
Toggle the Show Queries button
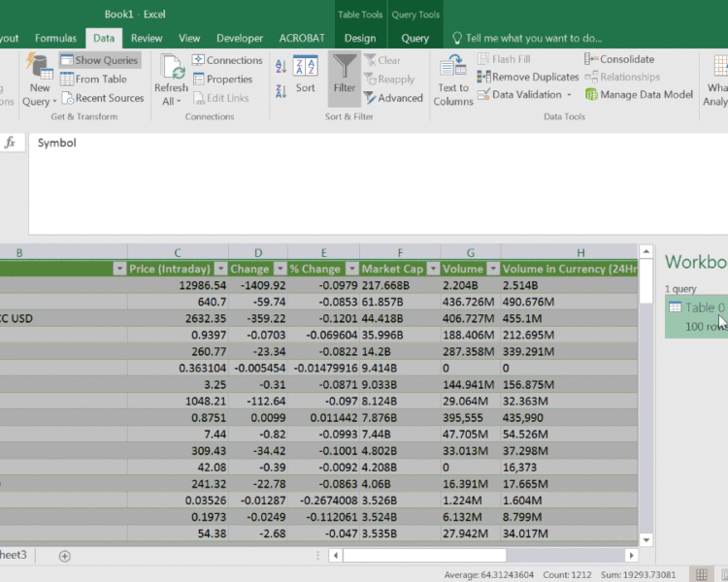99,60
